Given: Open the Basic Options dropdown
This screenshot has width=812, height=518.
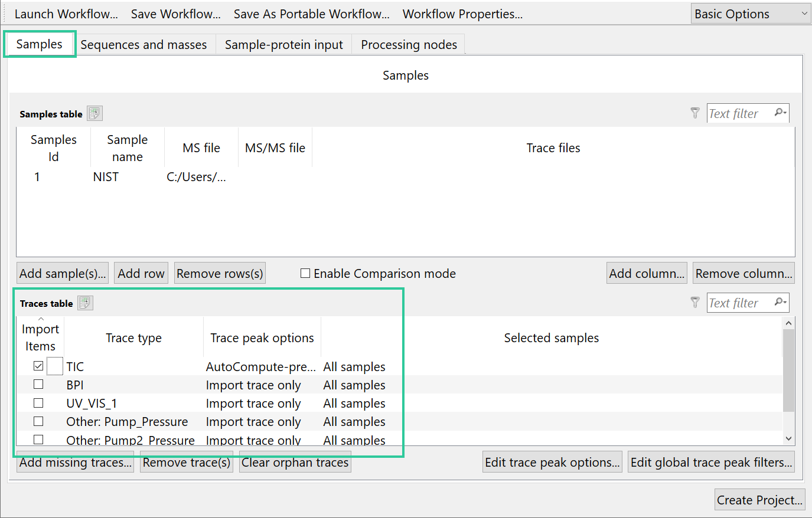Looking at the screenshot, I should 751,14.
